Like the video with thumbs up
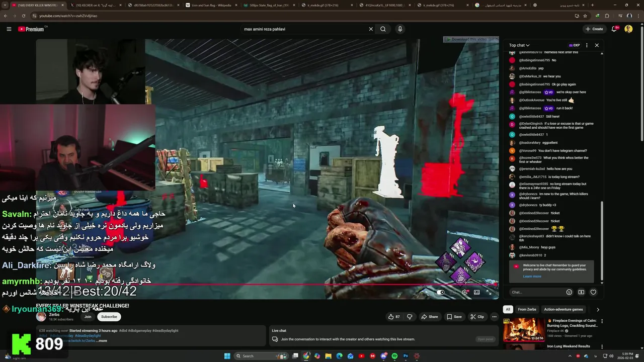This screenshot has width=644, height=362. (x=394, y=317)
